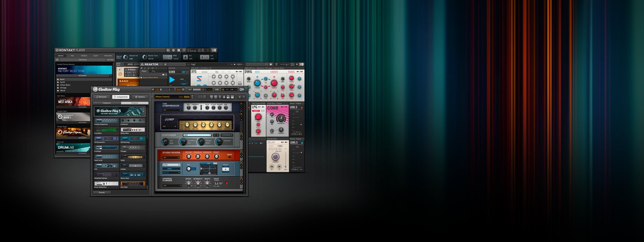The width and height of the screenshot is (644, 242).
Task: Open Jump amp preset dropdown
Action: coord(169,126)
